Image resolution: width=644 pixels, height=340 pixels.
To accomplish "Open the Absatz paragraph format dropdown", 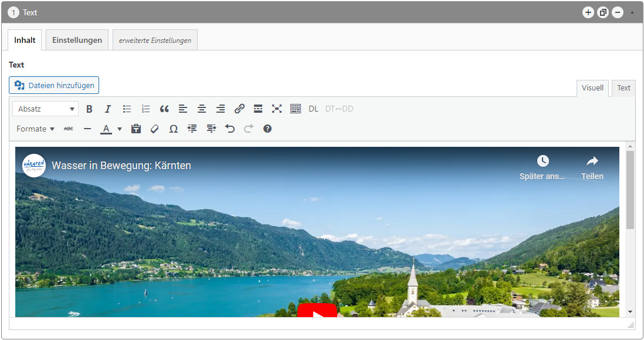I will tap(45, 109).
